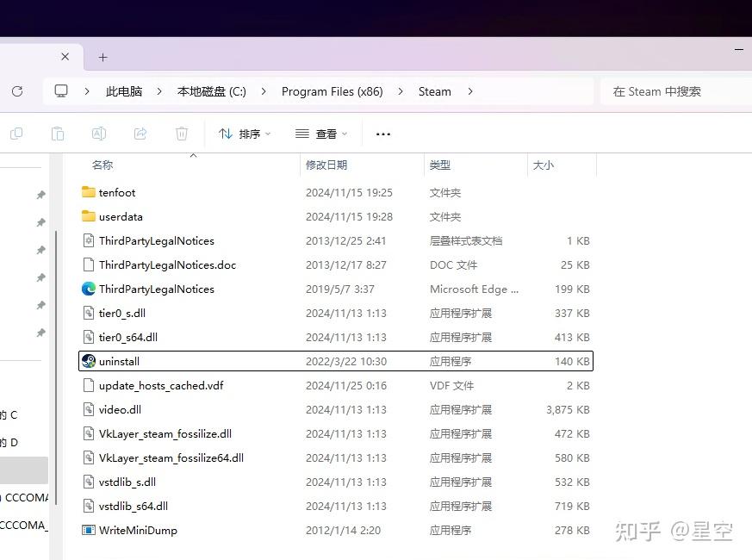Click the current Explorer tab
The image size is (752, 560).
click(x=34, y=57)
